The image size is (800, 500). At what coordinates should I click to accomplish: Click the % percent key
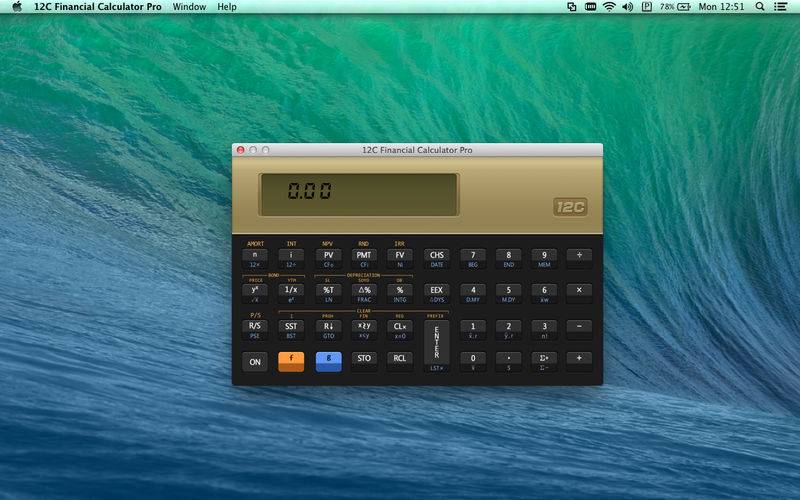pyautogui.click(x=399, y=294)
